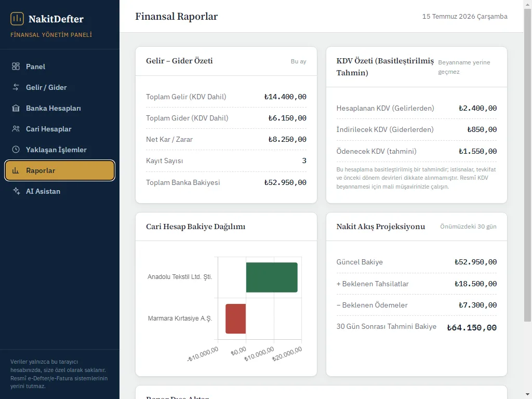Click the Yaklaşan İşlemler clock icon
Image resolution: width=532 pixels, height=399 pixels.
point(16,150)
